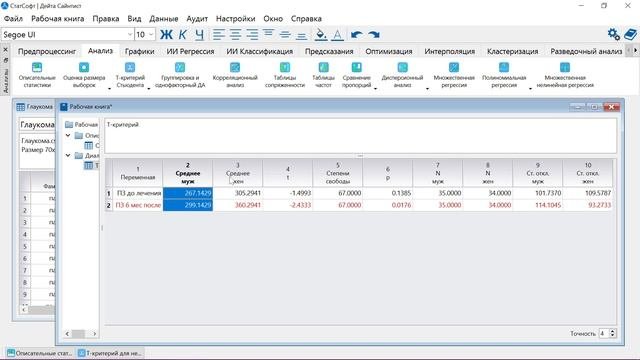Open Таблицы сопряженности
This screenshot has width=640, height=360.
(x=284, y=75)
